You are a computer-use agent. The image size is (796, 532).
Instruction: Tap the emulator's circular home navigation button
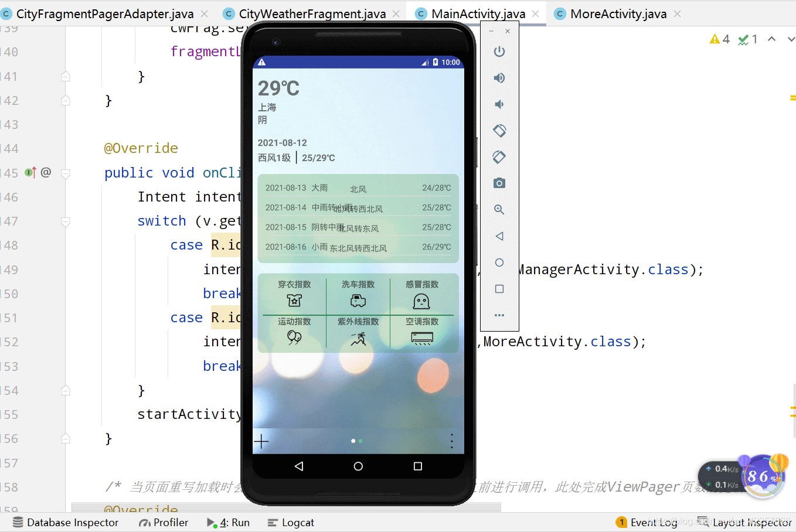[358, 466]
